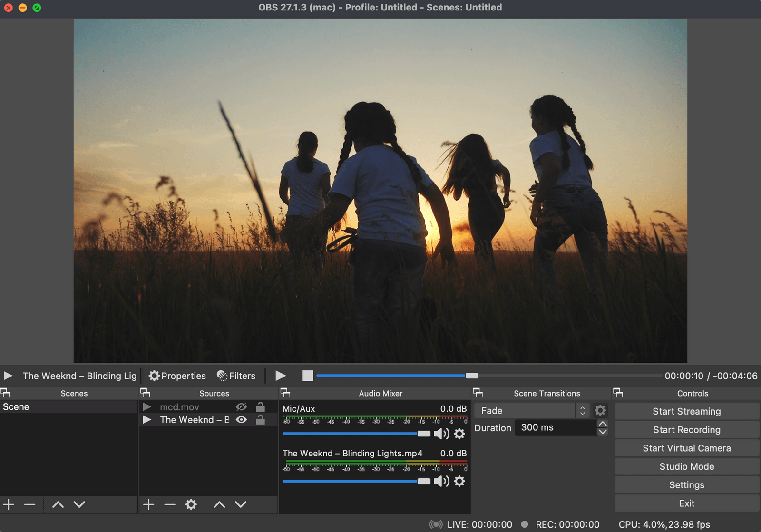The height and width of the screenshot is (532, 761).
Task: Open the Scene Transitions configuration gear
Action: [x=600, y=410]
